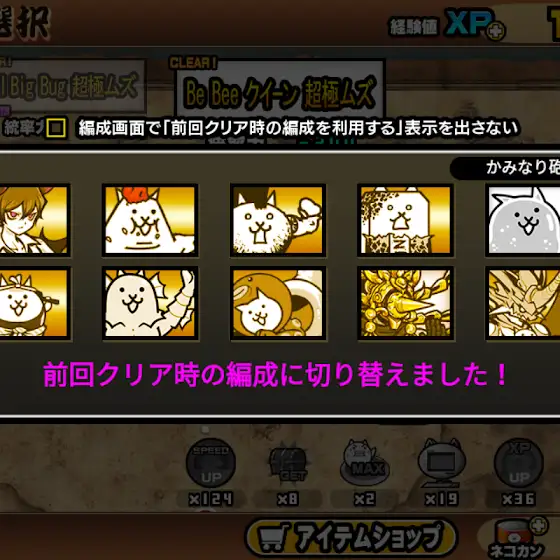Click the 前回クリア時の編成に切り替えました message

tap(275, 375)
